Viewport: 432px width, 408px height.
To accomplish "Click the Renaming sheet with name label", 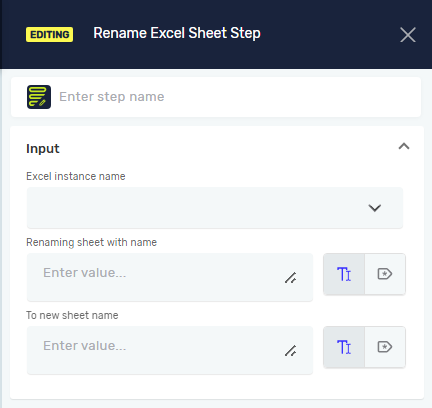I will point(91,242).
